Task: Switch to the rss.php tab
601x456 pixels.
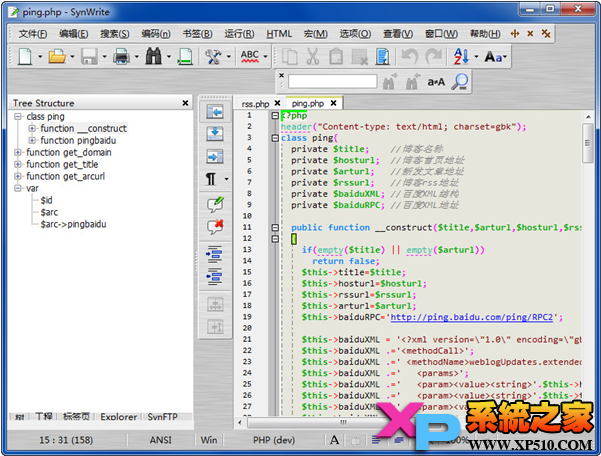Action: [x=255, y=104]
